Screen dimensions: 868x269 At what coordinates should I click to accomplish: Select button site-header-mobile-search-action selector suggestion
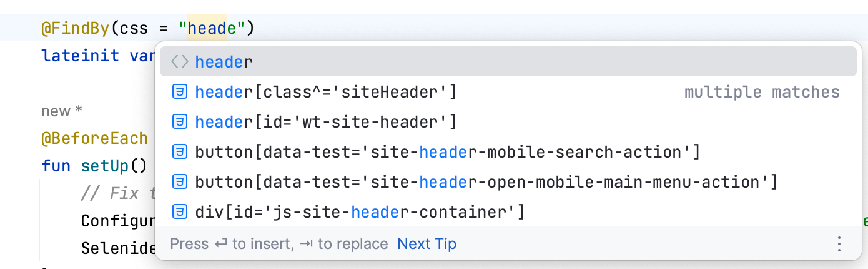click(x=447, y=152)
